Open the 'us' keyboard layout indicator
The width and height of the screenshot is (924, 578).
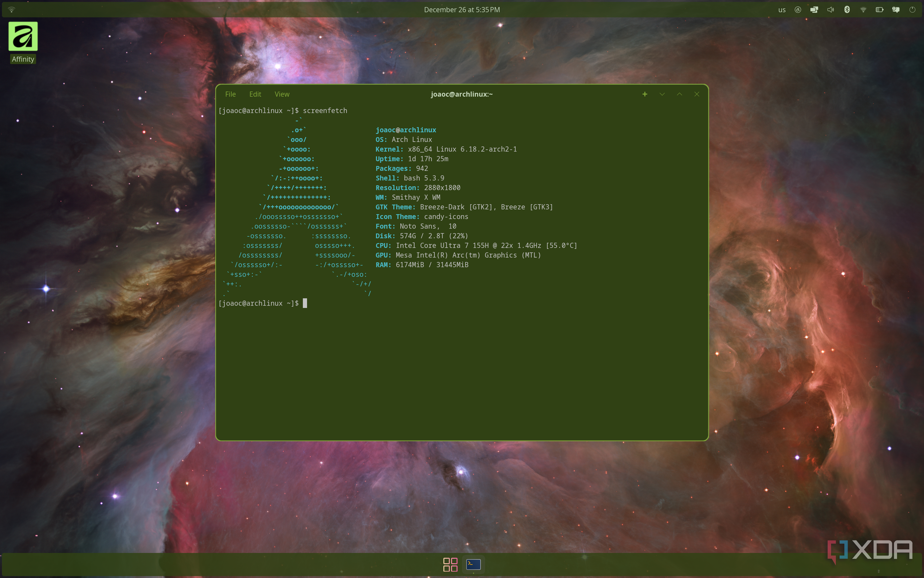tap(782, 10)
